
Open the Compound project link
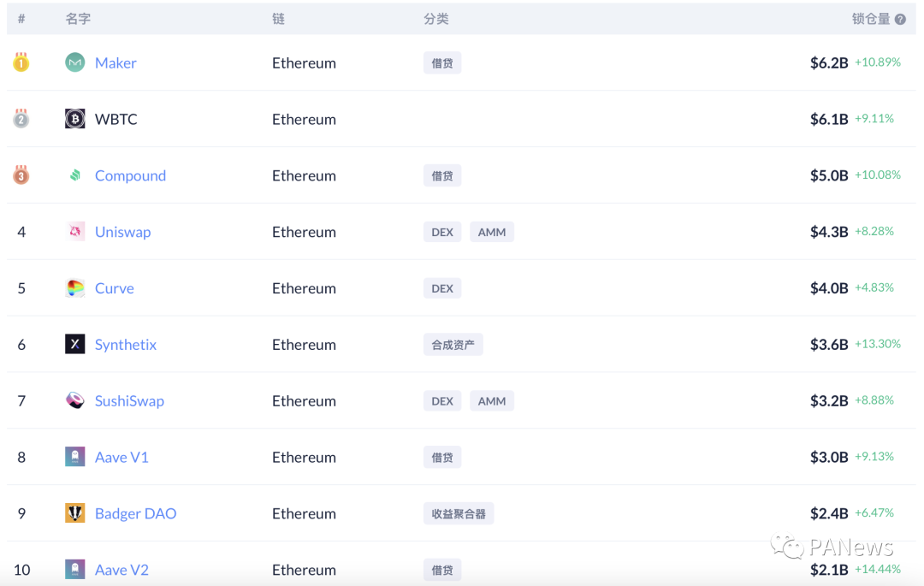(x=130, y=175)
